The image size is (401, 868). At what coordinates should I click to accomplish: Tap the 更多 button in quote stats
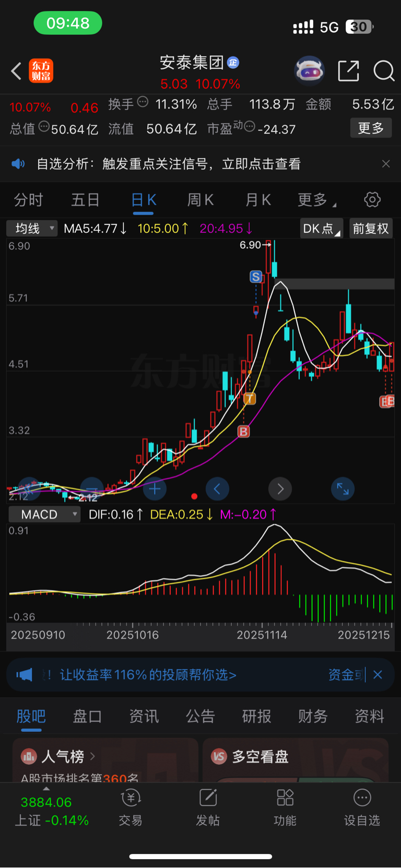(x=371, y=128)
